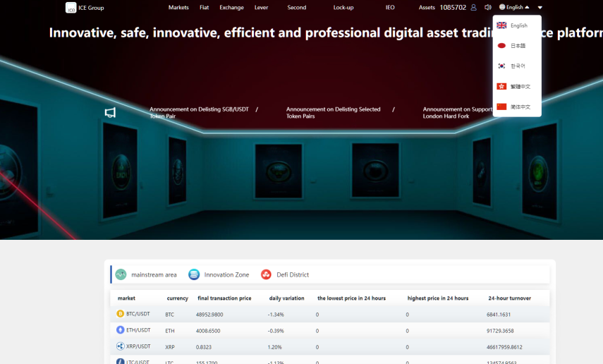The width and height of the screenshot is (603, 364).
Task: Select Traditional Chinese with Hong Kong flag
Action: pos(517,87)
